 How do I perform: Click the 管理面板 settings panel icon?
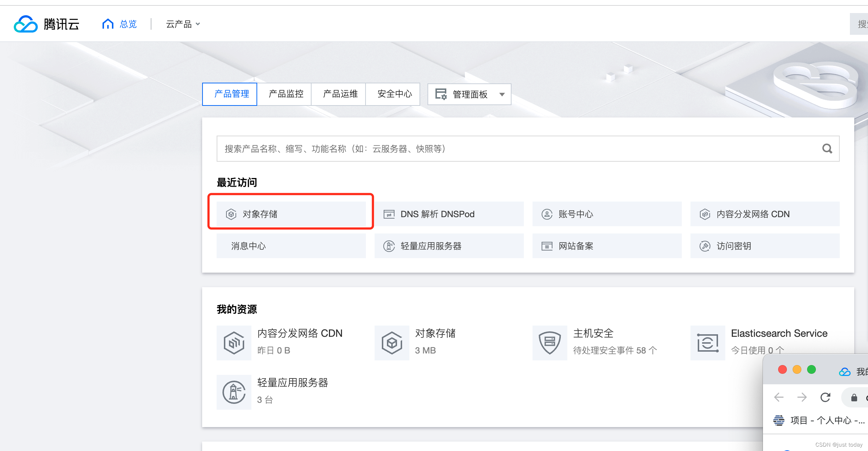(x=441, y=94)
